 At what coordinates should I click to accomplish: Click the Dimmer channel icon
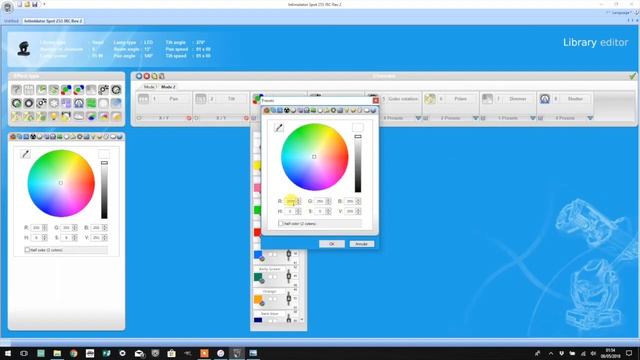tap(487, 99)
